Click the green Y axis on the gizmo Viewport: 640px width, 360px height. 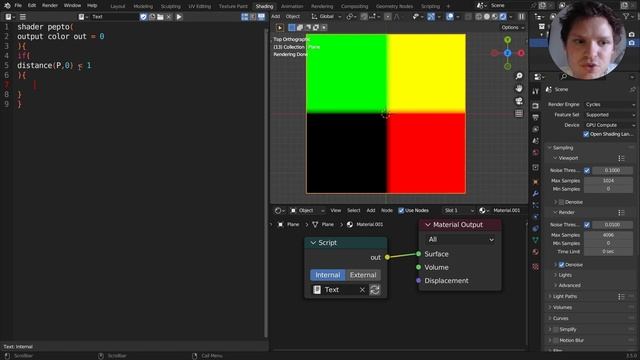[507, 40]
